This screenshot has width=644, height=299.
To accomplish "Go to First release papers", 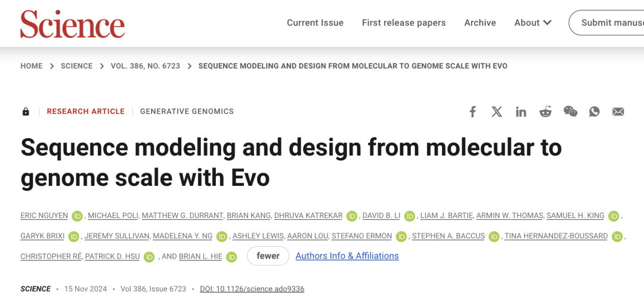I will pos(404,23).
